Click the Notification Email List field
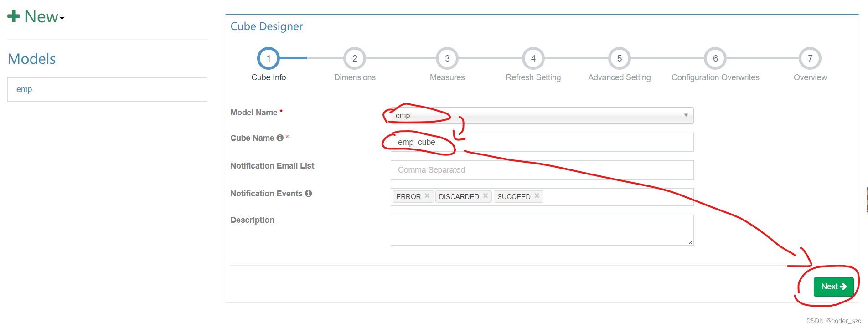This screenshot has height=328, width=868. (x=542, y=170)
